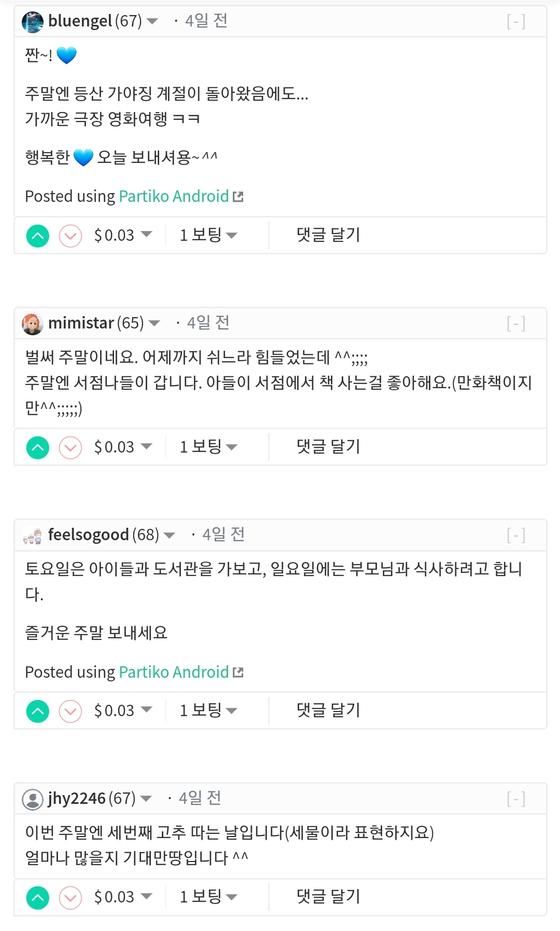Upvote feelsogood's comment
This screenshot has width=560, height=931.
coord(38,711)
